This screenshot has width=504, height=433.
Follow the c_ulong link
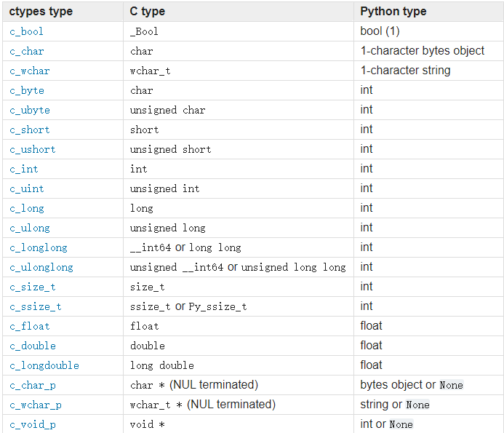tap(30, 229)
